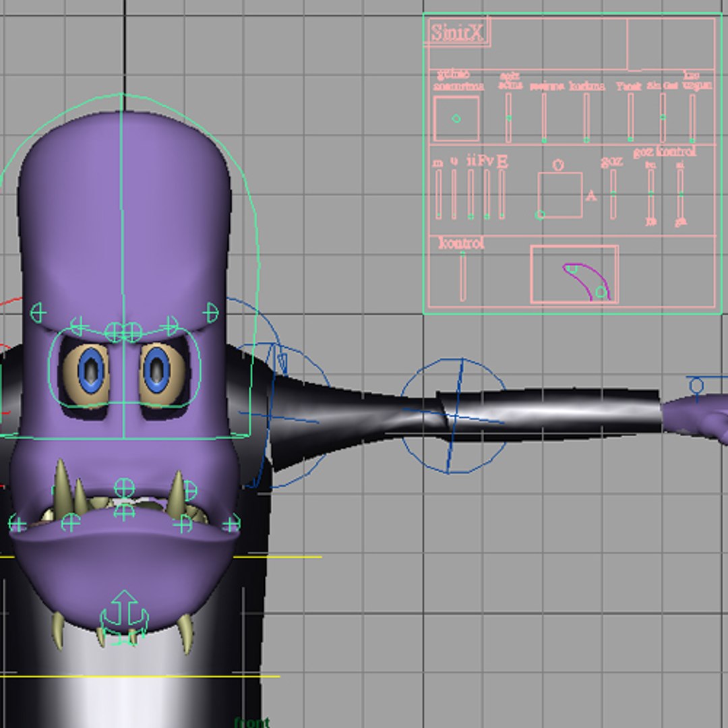Select the upper lip control beside the screen-right fang
The width and height of the screenshot is (728, 728).
point(190,490)
